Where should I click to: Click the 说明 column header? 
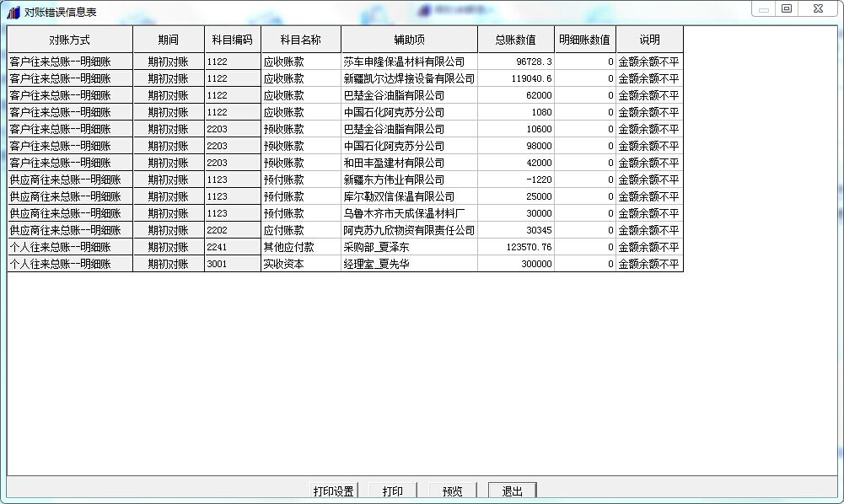tap(650, 40)
